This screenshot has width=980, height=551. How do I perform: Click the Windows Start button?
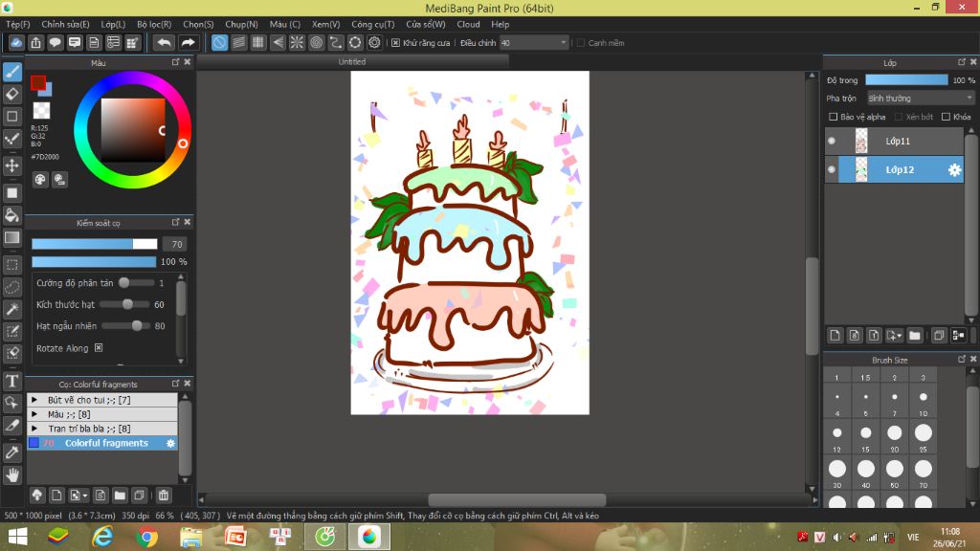17,538
